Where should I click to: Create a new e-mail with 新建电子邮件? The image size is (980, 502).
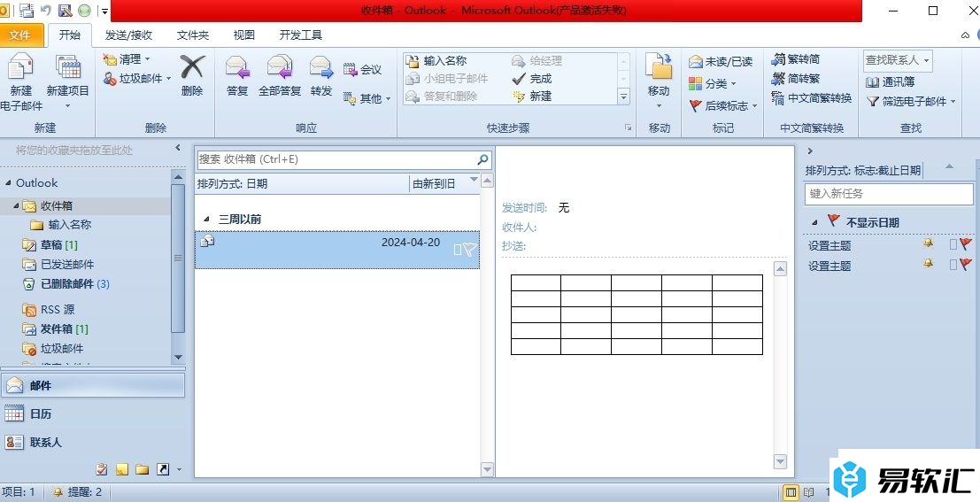pos(21,82)
